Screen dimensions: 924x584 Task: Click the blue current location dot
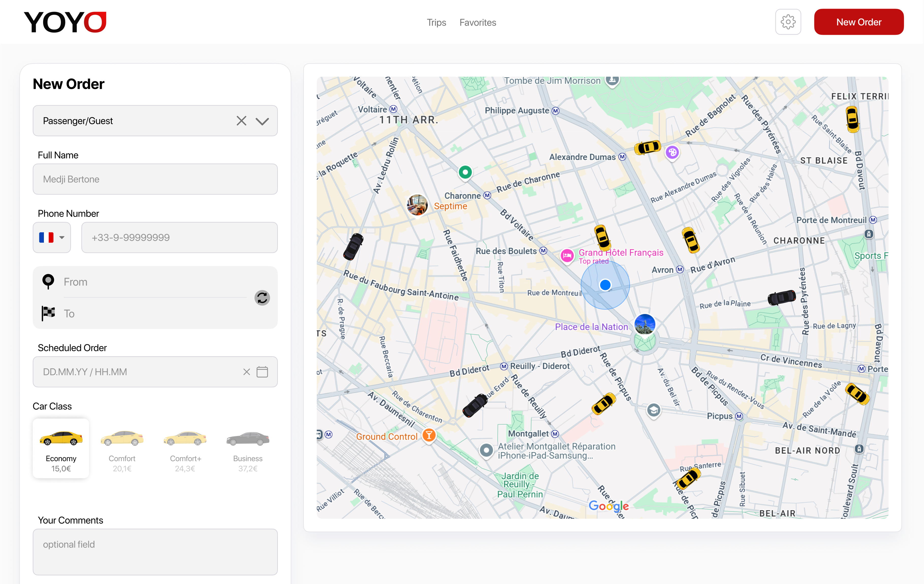pos(605,285)
